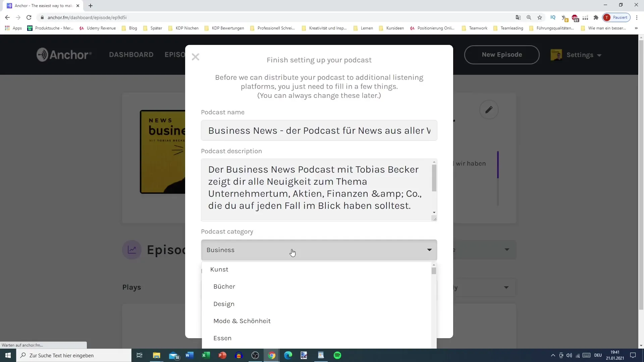Click inside the Podcast description textarea
Image resolution: width=644 pixels, height=362 pixels.
point(316,190)
